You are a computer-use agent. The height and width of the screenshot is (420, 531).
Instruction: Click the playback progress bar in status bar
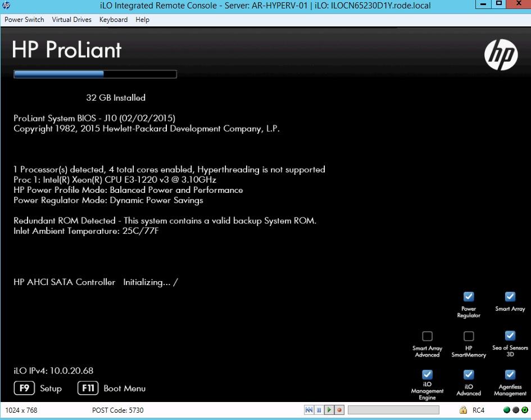[x=393, y=410]
